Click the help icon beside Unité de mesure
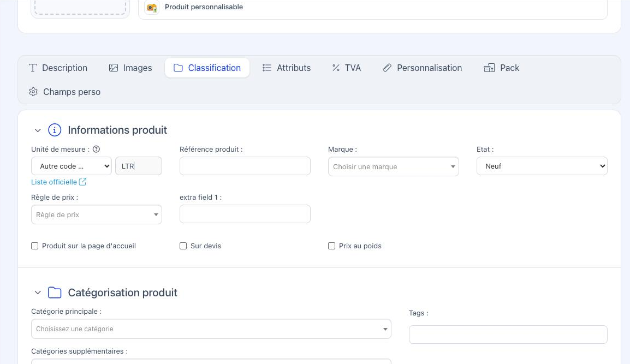The width and height of the screenshot is (630, 364). (x=97, y=149)
